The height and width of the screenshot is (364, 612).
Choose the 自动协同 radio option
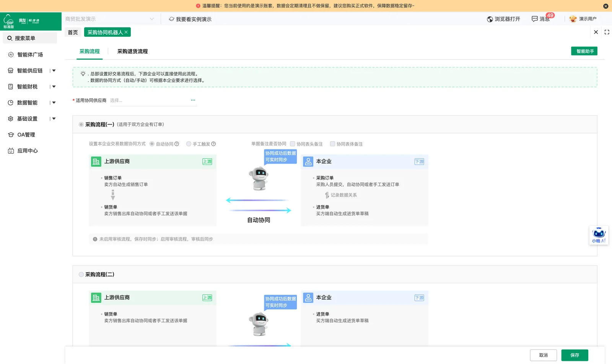[x=152, y=144]
